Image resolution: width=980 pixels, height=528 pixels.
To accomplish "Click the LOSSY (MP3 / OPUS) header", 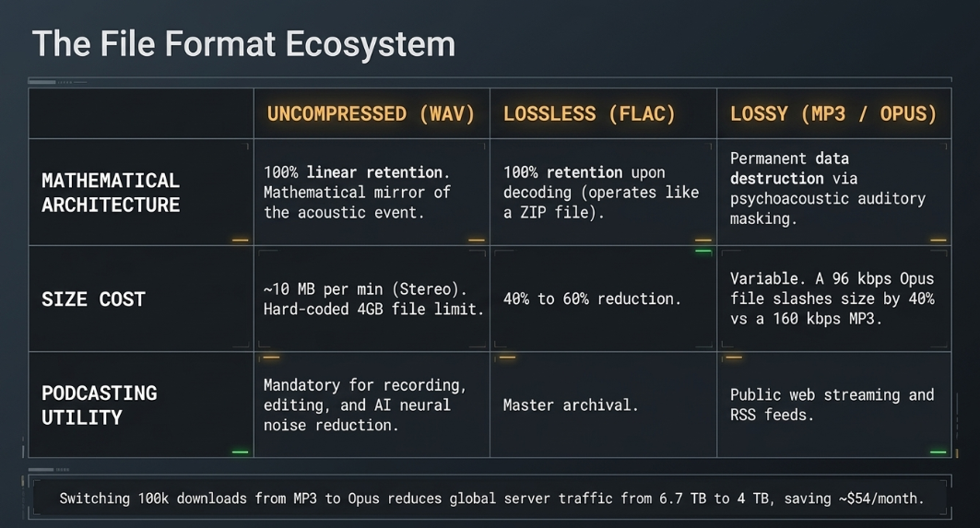I will (x=833, y=113).
